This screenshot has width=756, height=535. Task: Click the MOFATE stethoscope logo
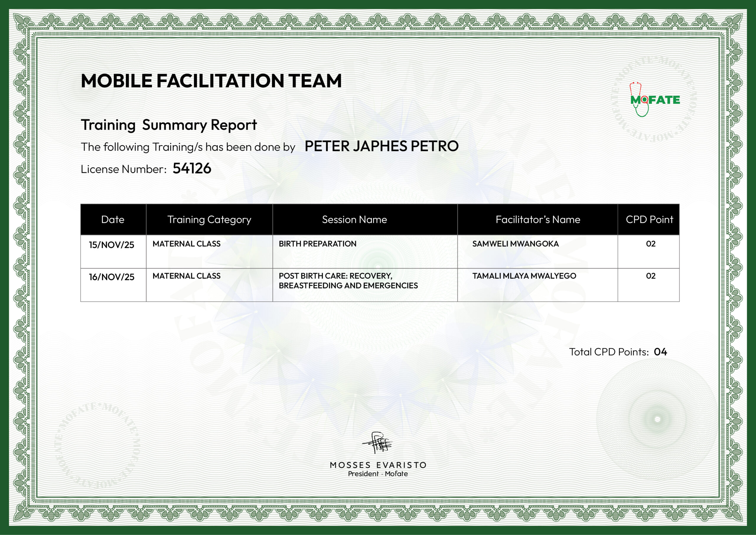(655, 100)
